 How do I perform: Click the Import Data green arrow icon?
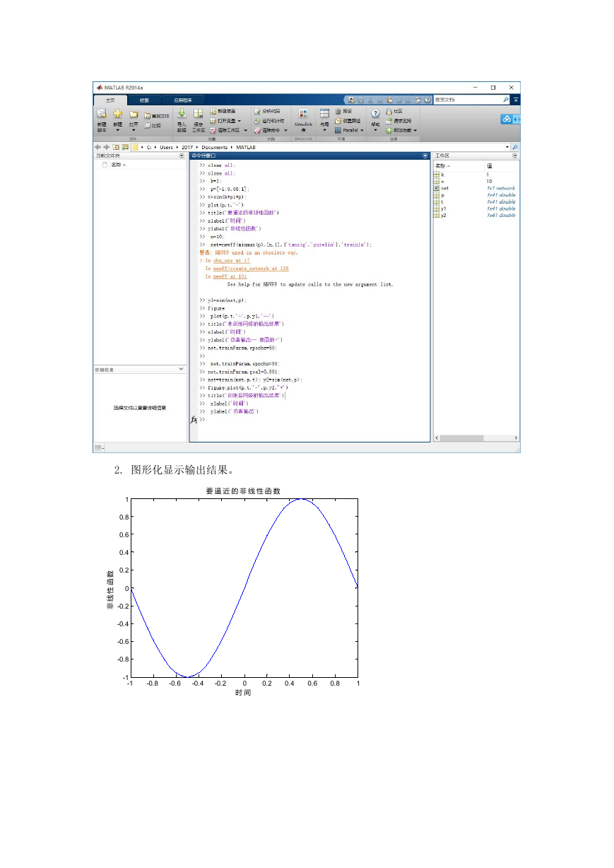pyautogui.click(x=182, y=113)
